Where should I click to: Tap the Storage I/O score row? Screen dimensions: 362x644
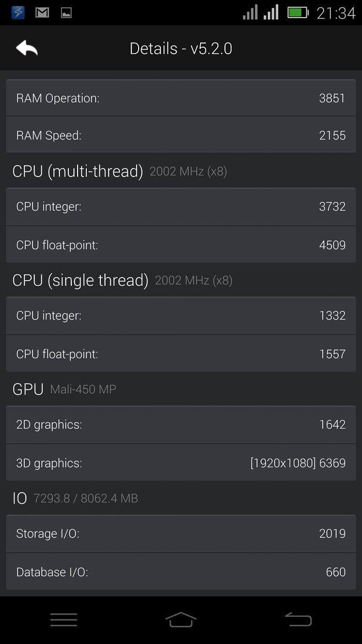(x=181, y=533)
